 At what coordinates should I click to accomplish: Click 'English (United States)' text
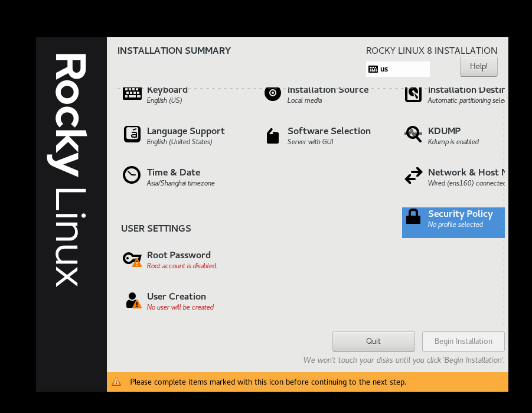click(179, 142)
